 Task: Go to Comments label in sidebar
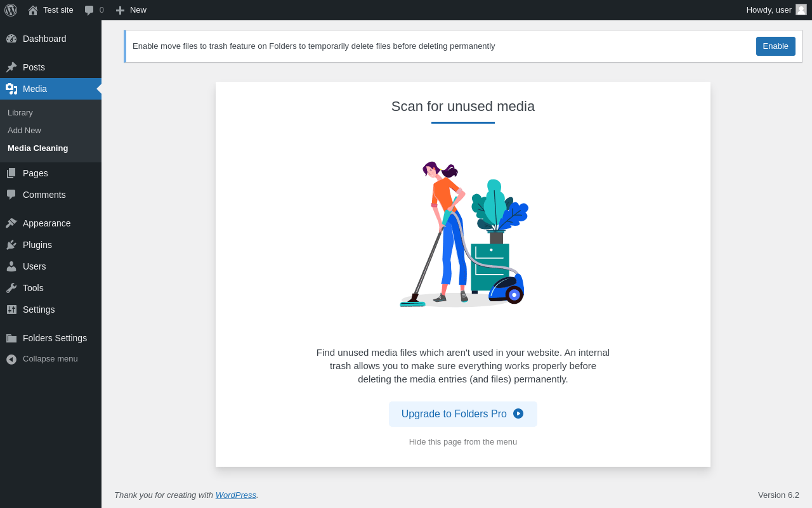(44, 195)
